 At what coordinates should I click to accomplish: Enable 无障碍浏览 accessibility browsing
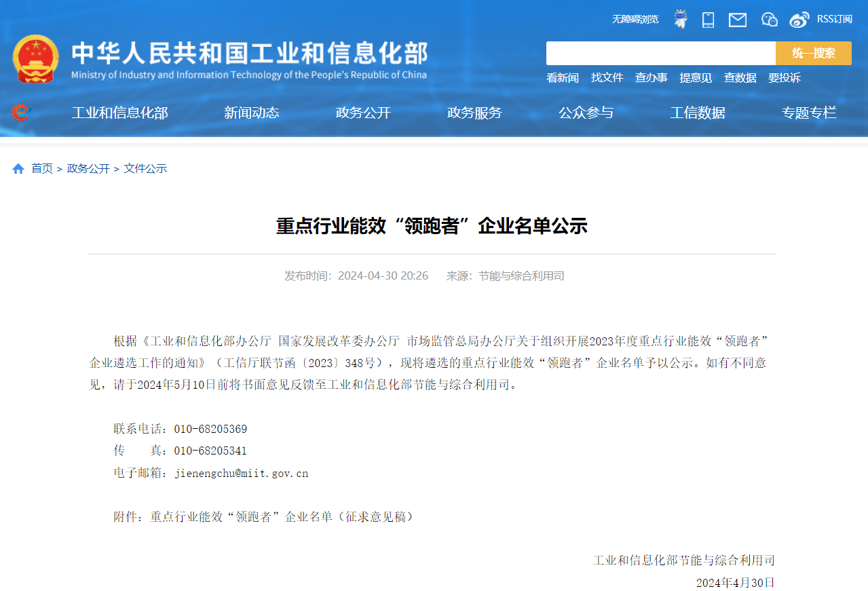coord(635,19)
